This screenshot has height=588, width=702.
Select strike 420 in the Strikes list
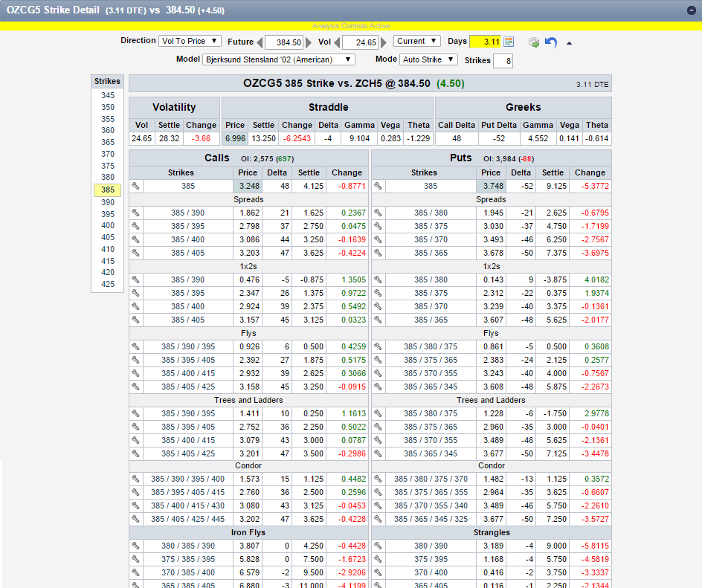click(107, 272)
